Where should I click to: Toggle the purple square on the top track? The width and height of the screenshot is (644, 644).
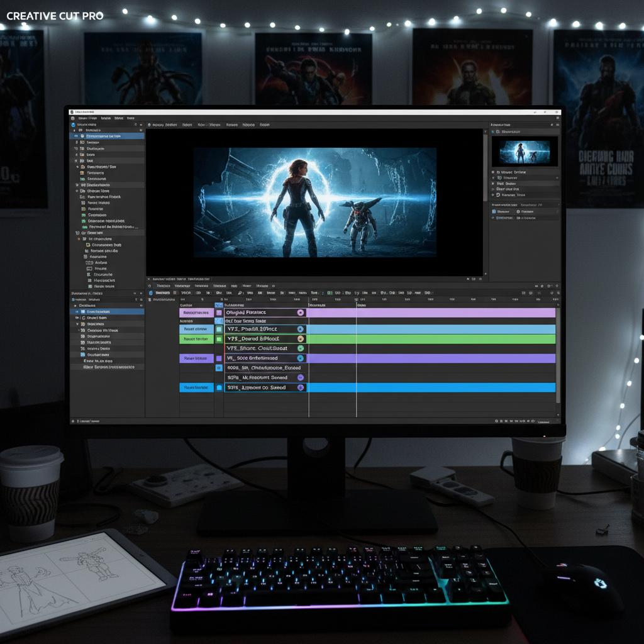[x=219, y=313]
